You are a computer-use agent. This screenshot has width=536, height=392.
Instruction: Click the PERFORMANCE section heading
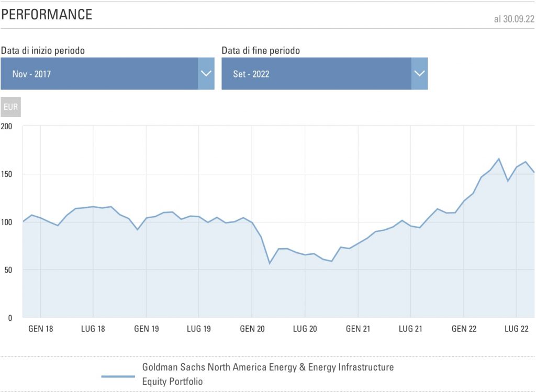47,15
